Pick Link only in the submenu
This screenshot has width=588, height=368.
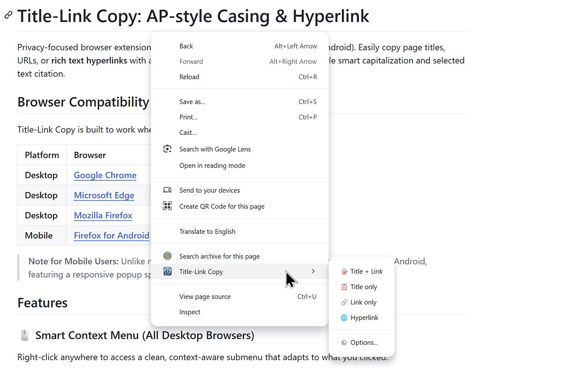(362, 302)
